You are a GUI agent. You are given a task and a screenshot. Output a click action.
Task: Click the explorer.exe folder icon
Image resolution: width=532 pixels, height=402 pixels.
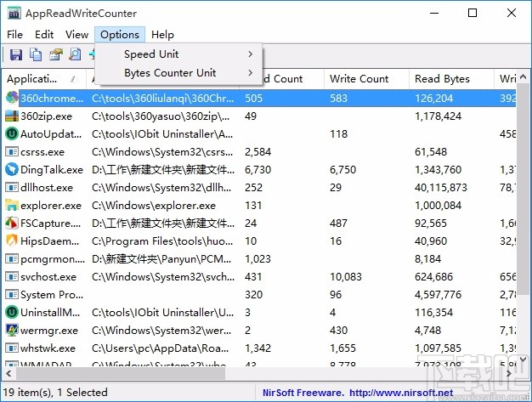[x=12, y=205]
